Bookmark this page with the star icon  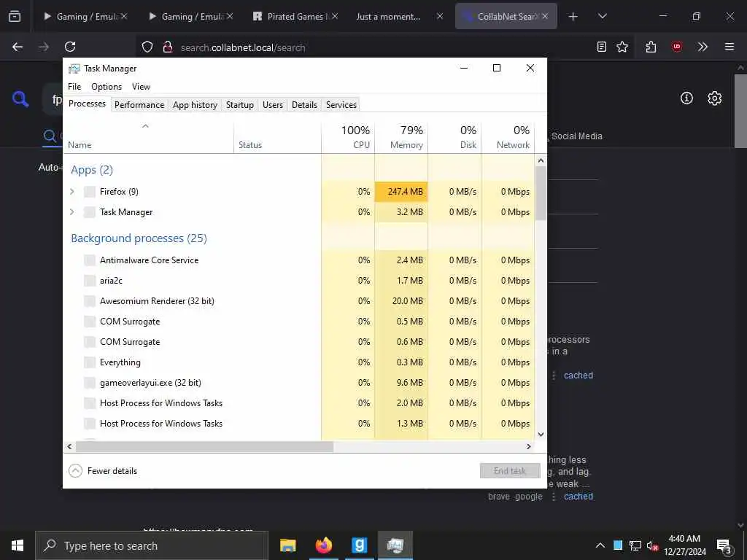(622, 47)
